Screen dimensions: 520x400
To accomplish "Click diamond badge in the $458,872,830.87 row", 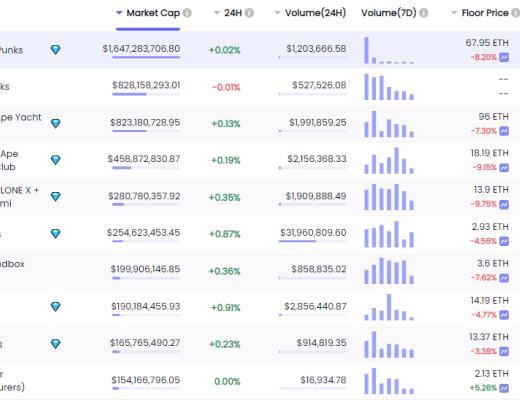I will click(x=56, y=160).
